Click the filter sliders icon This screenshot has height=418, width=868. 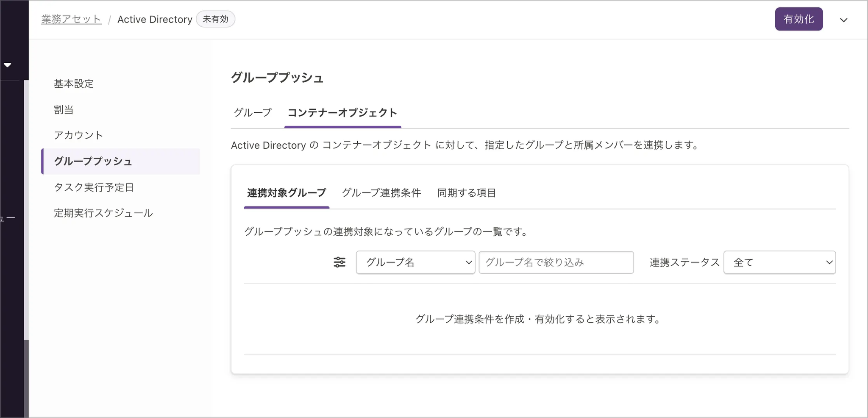(x=339, y=262)
